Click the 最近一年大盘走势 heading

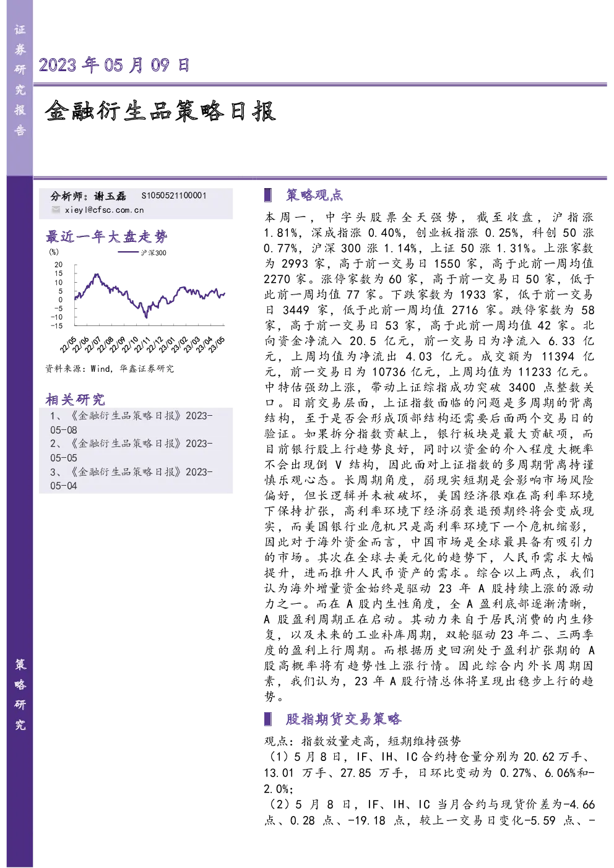click(106, 236)
